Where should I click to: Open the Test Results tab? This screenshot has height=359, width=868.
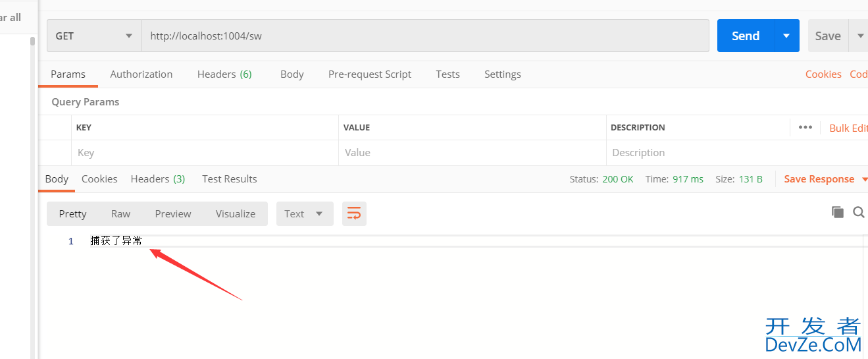click(x=230, y=179)
